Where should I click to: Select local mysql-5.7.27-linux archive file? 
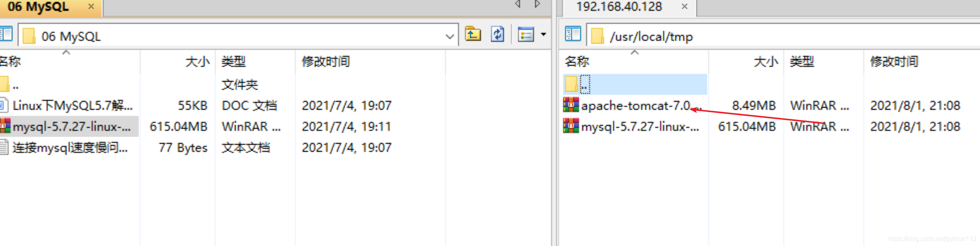point(69,127)
